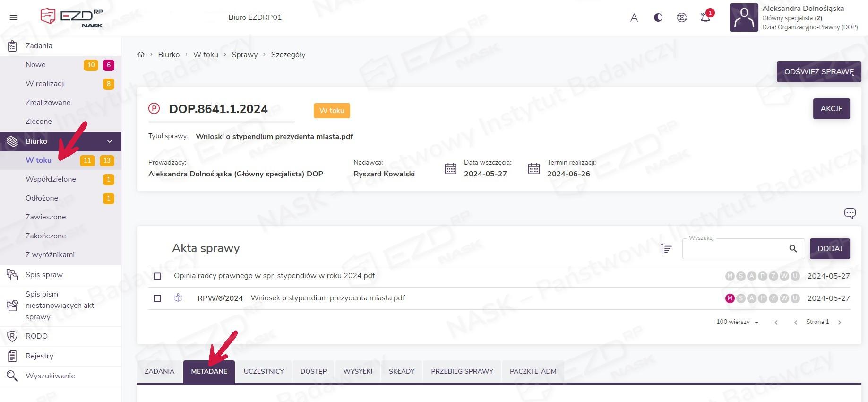This screenshot has height=402, width=868.
Task: Open the 100 wierszy rows dropdown
Action: [x=737, y=322]
